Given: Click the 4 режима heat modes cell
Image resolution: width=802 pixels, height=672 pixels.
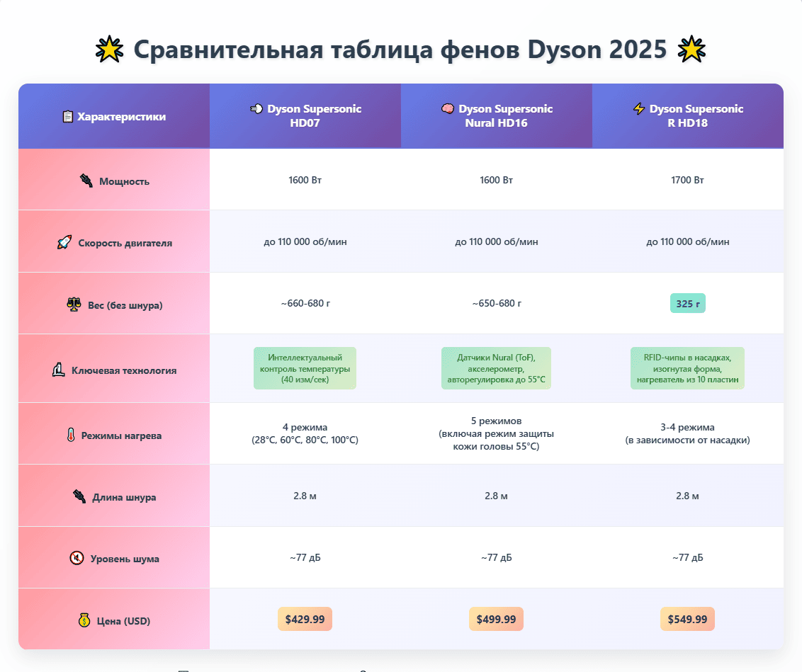Looking at the screenshot, I should 305,433.
